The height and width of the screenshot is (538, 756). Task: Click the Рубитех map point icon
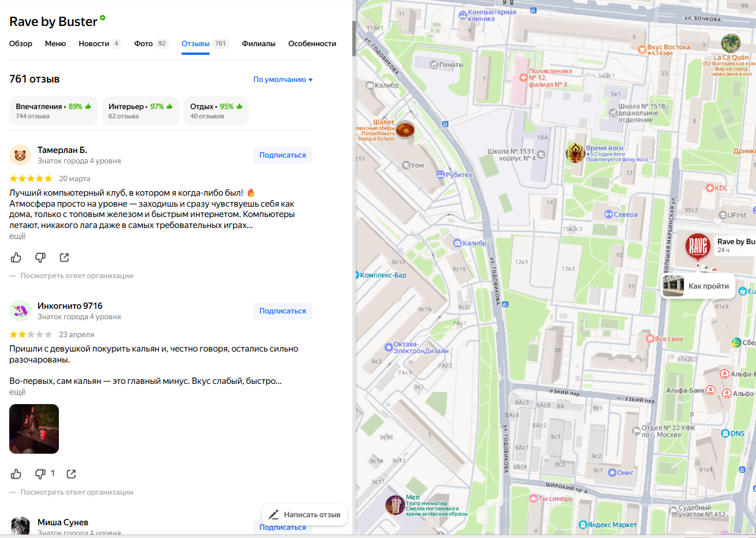(x=441, y=174)
